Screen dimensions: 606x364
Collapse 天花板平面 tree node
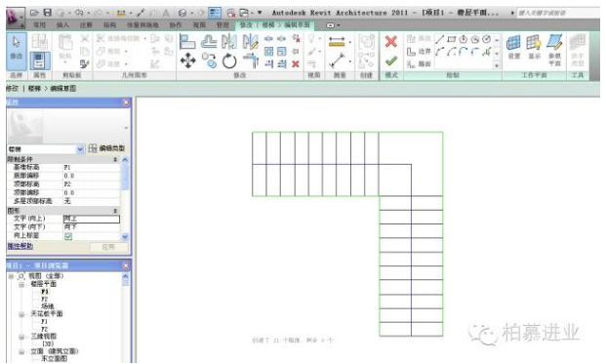pos(21,314)
